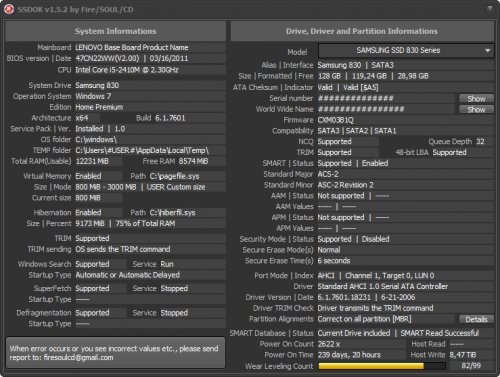Image resolution: width=500 pixels, height=377 pixels.
Task: Click the SSDOK app icon in title bar
Action: click(x=9, y=9)
